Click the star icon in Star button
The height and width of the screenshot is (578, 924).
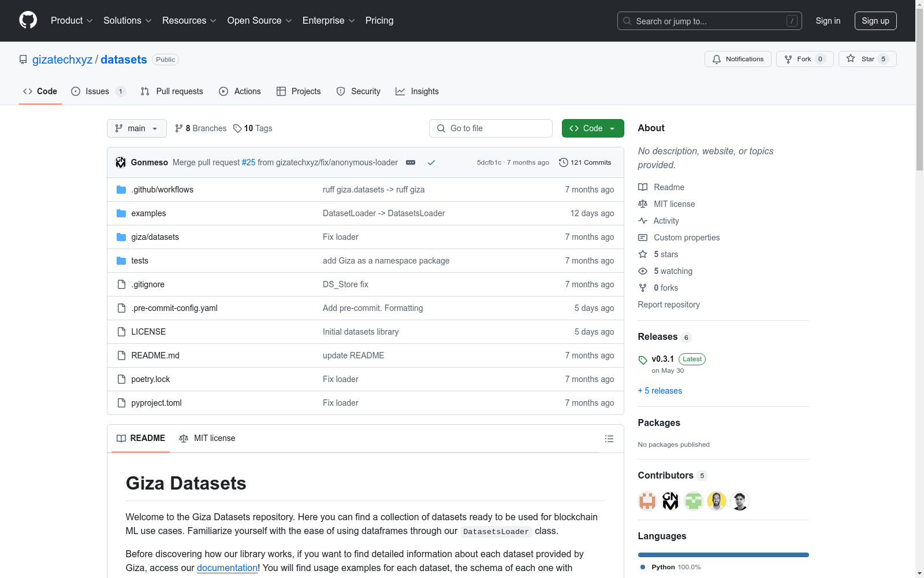(851, 58)
